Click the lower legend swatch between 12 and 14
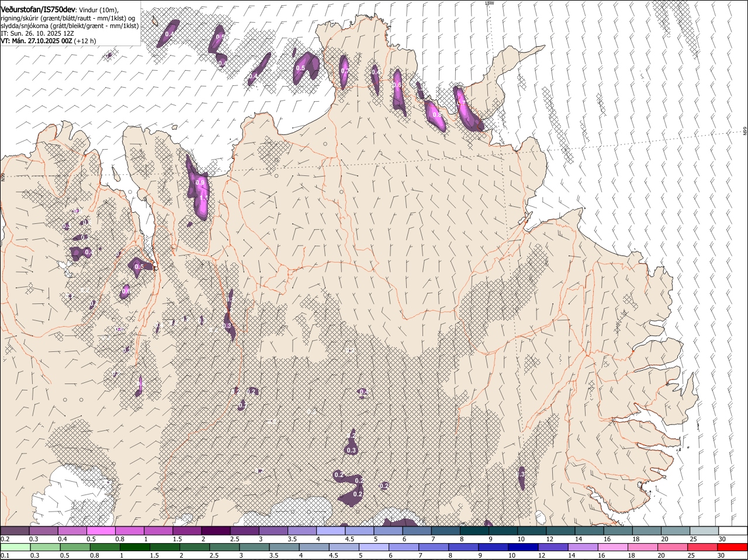 (554, 547)
